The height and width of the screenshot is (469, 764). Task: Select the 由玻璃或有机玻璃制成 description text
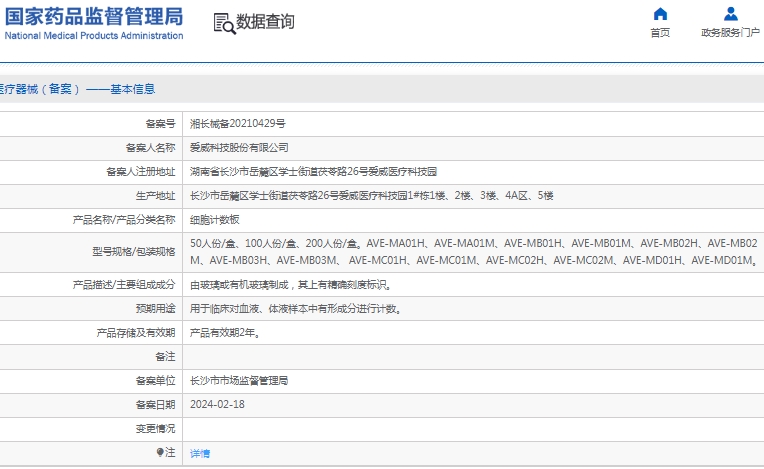291,285
